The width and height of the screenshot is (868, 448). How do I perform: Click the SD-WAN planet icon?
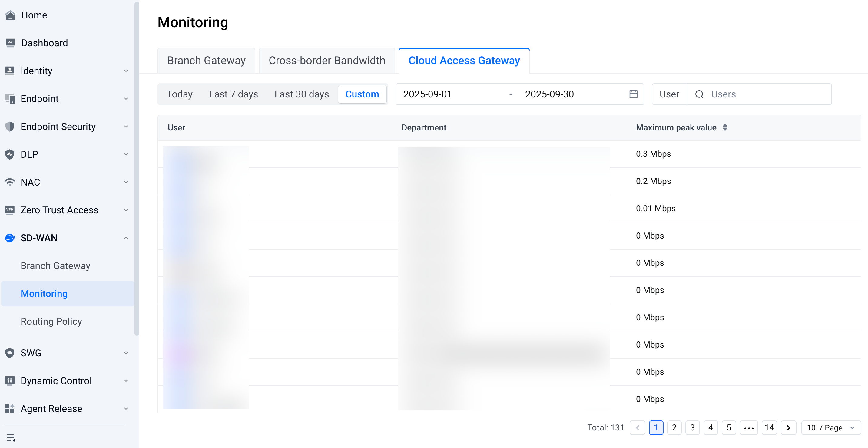[10, 238]
